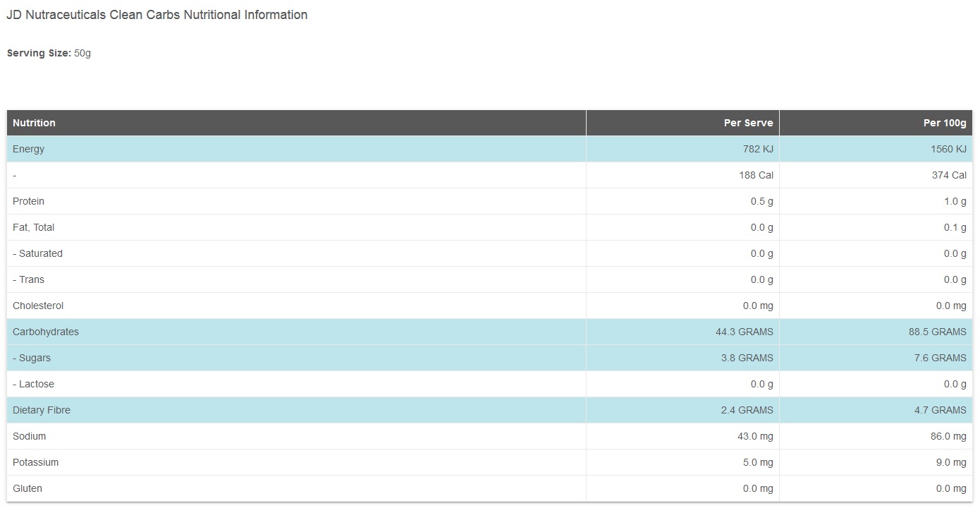Select the Lactose row label

click(33, 384)
